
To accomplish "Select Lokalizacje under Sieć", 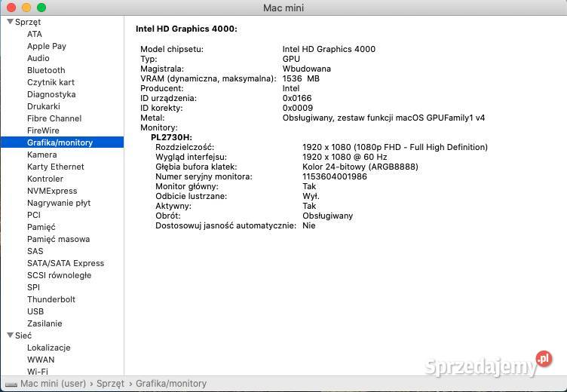I will 48,348.
